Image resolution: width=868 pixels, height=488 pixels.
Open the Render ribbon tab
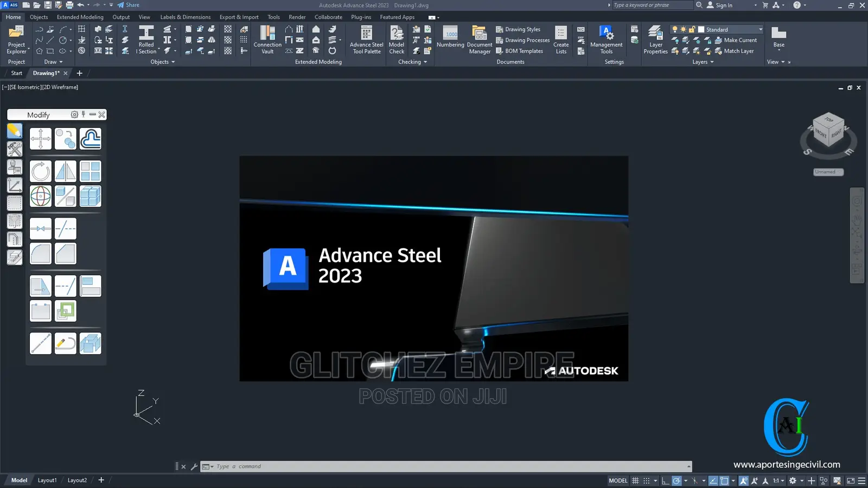pos(297,17)
